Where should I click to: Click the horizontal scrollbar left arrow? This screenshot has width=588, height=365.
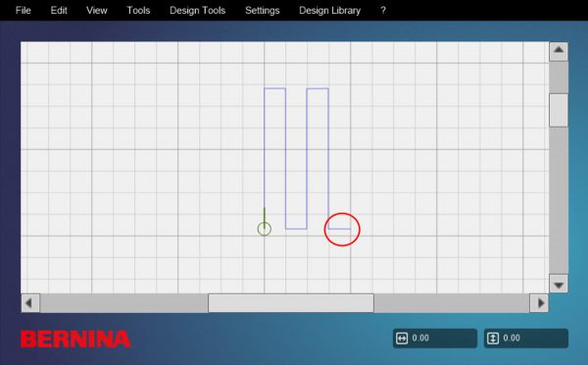pos(30,303)
